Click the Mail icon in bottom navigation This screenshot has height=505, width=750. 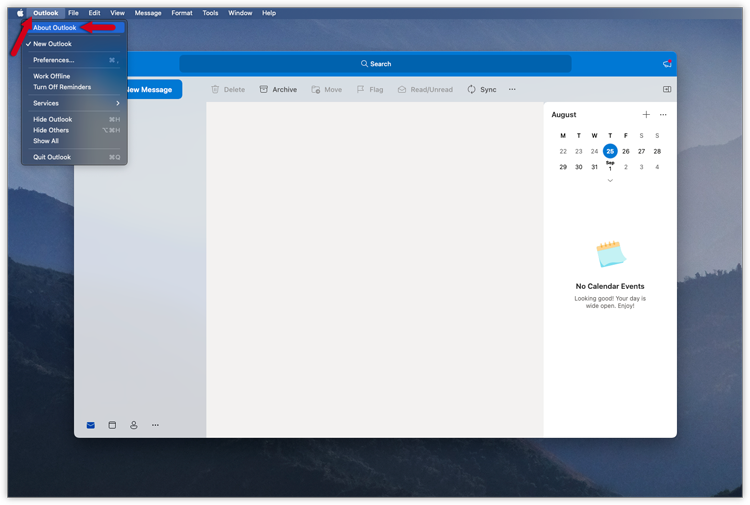point(90,425)
